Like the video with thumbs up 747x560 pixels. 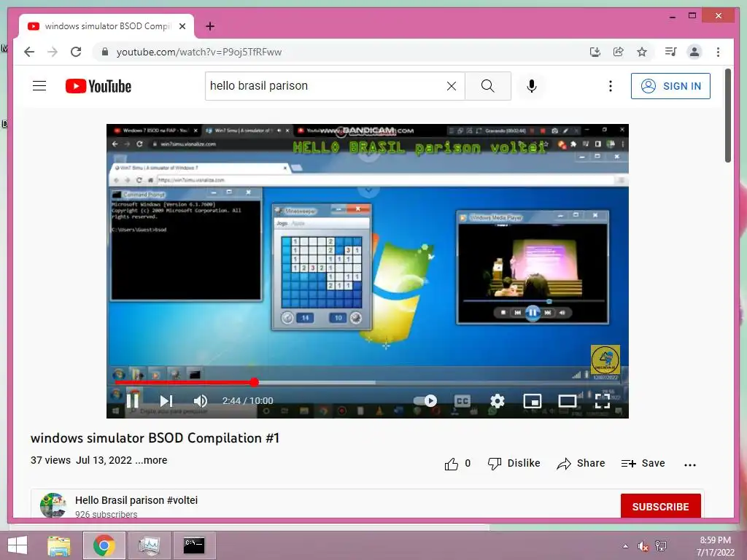[x=457, y=463]
